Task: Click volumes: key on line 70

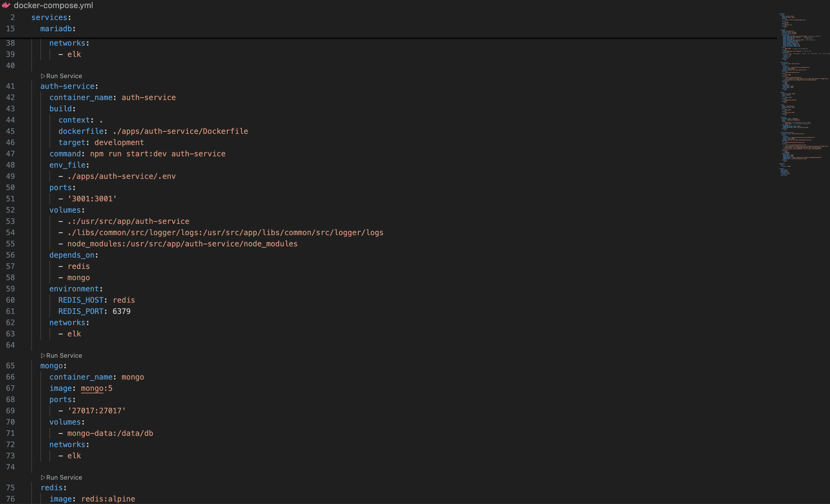Action: (67, 422)
